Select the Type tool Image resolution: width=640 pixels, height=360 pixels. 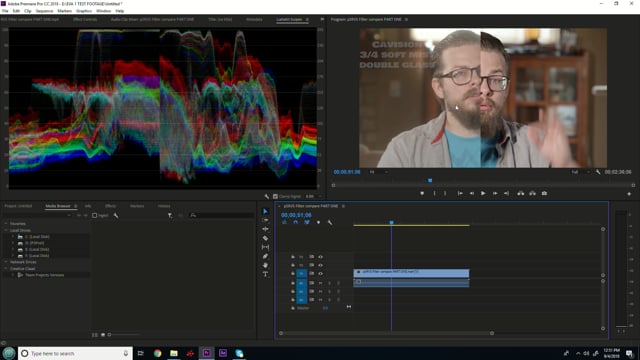pyautogui.click(x=265, y=274)
